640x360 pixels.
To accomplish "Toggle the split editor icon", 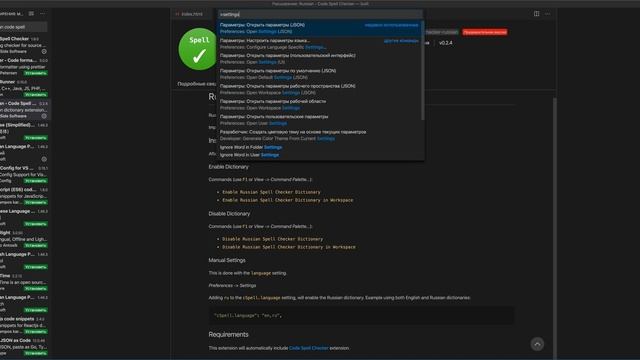I will [536, 13].
